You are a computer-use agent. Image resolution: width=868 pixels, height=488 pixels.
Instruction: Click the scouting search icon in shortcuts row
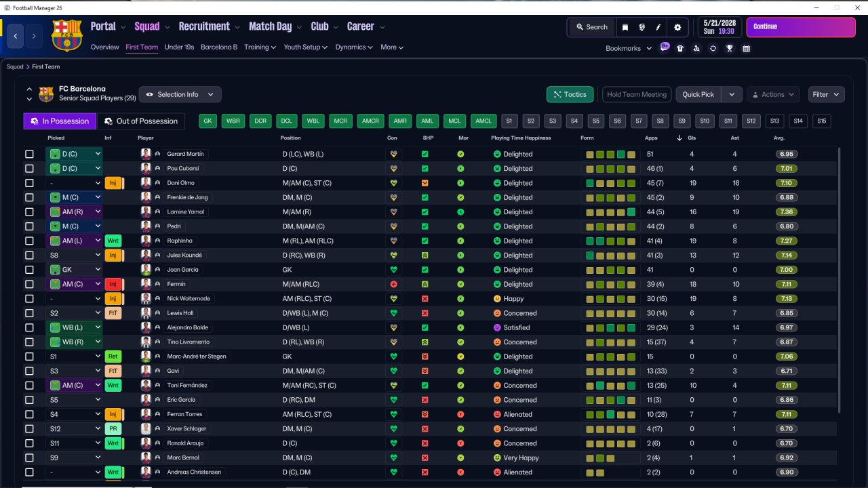(696, 48)
